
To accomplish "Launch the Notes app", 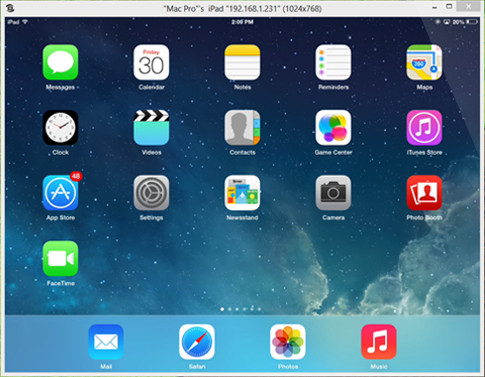I will tap(242, 62).
